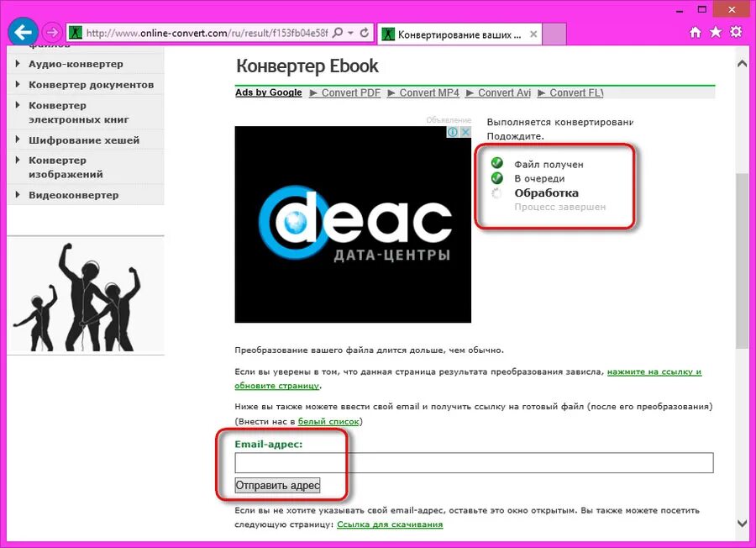Click the scrollbar down arrow
This screenshot has width=756, height=548.
point(742,524)
